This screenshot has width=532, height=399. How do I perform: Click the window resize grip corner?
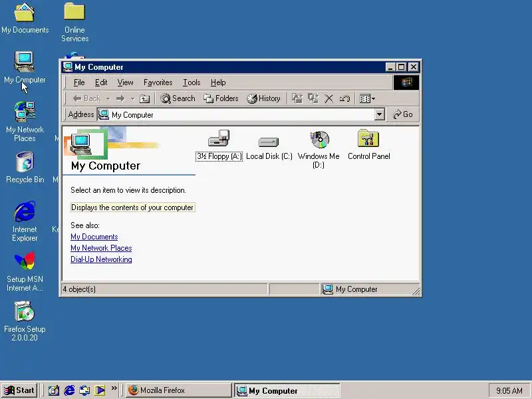(416, 291)
